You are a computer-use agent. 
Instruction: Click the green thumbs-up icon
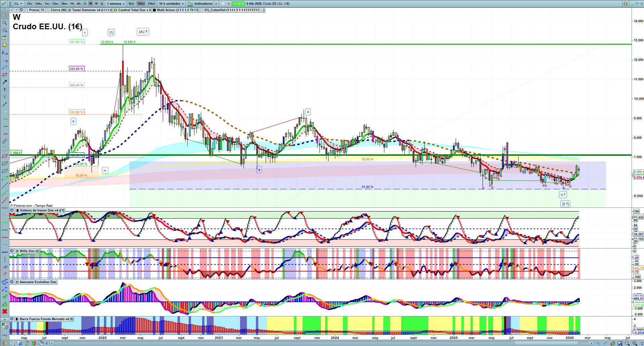(5, 304)
